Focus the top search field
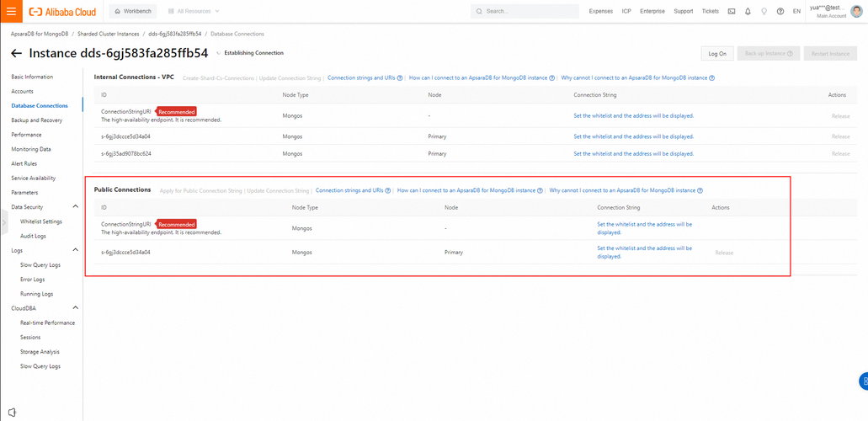The image size is (868, 421). pyautogui.click(x=523, y=11)
